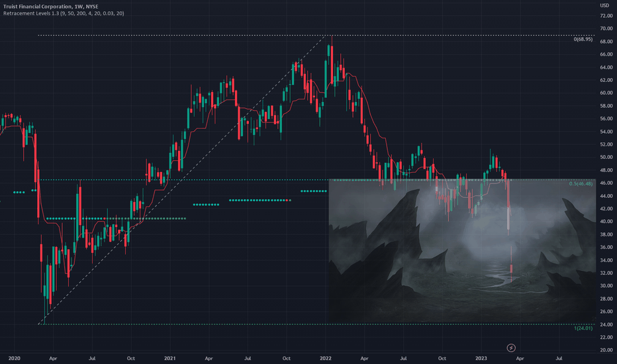This screenshot has height=364, width=617.
Task: Click the 2020 label on time axis
Action: (x=14, y=359)
